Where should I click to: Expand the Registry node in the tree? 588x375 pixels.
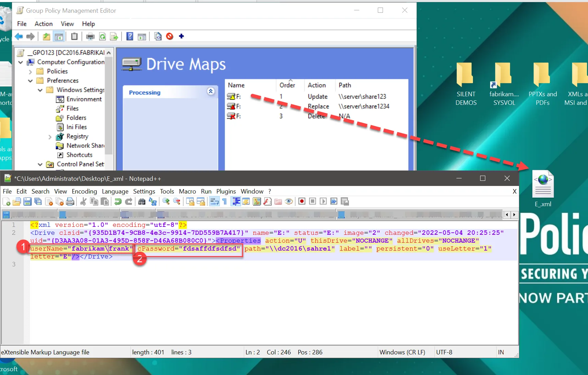click(x=50, y=137)
